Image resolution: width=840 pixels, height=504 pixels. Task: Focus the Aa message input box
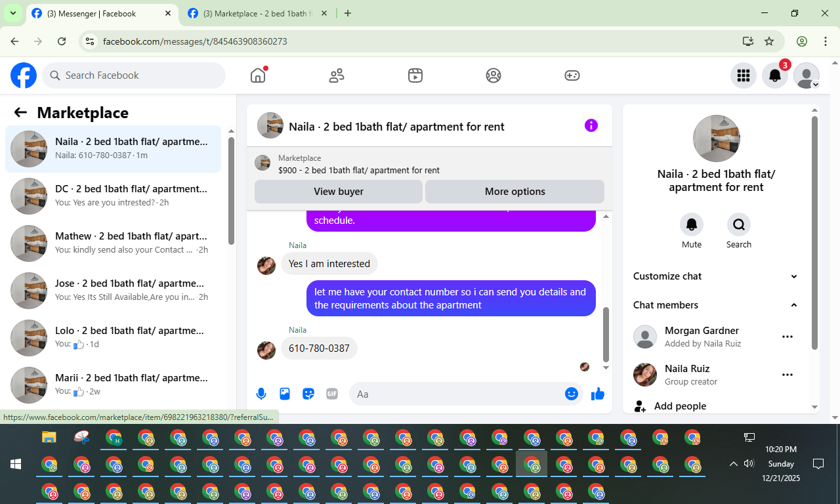(457, 394)
